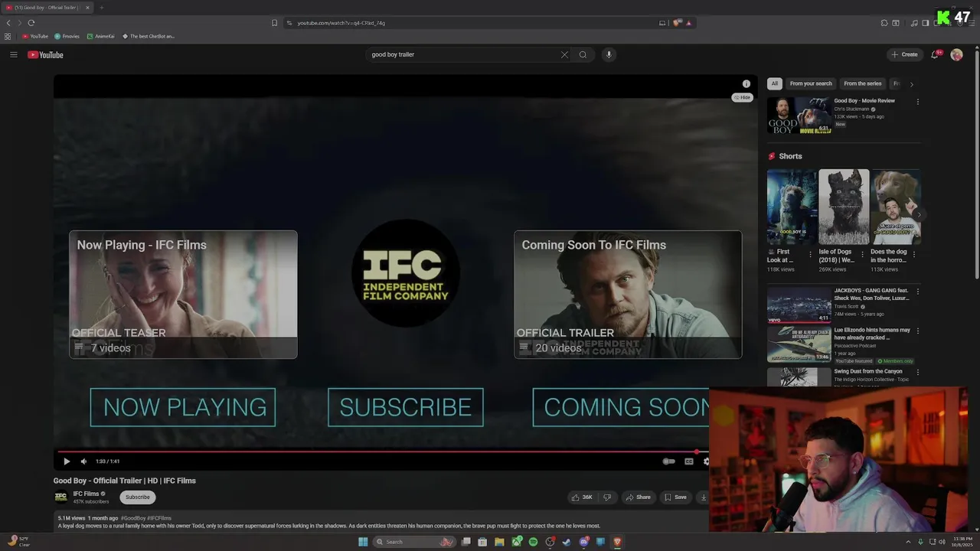Image resolution: width=980 pixels, height=551 pixels.
Task: Click IFC logo on end screen
Action: pos(406,273)
